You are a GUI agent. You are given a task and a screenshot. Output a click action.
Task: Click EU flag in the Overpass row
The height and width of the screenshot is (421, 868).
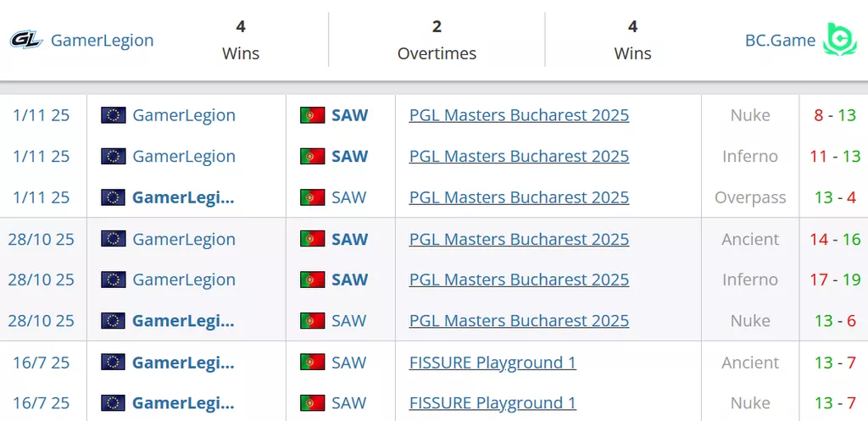pos(113,197)
